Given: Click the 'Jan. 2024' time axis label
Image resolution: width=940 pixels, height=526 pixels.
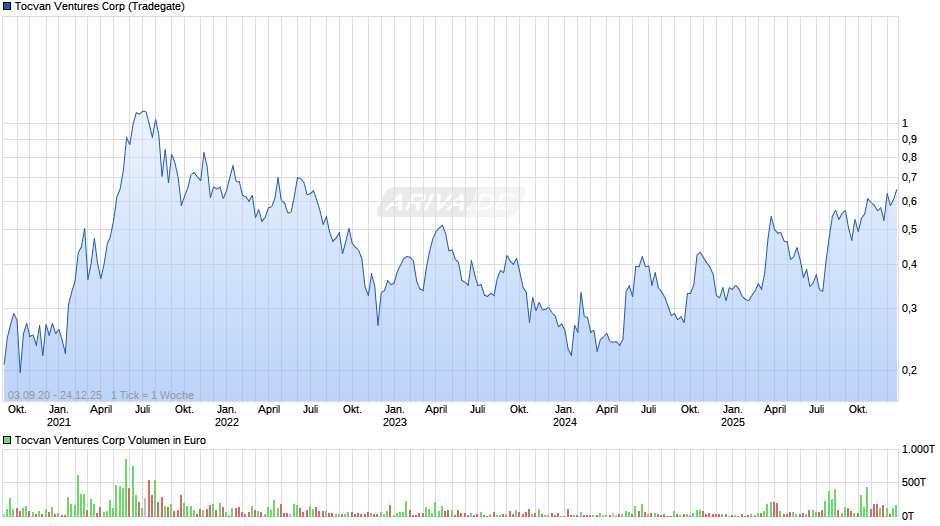Looking at the screenshot, I should click(x=565, y=416).
